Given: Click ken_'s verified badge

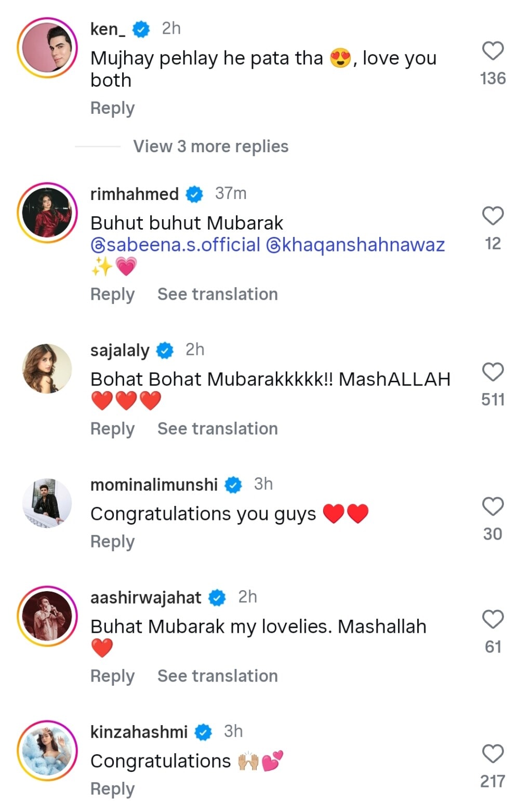Looking at the screenshot, I should tap(140, 29).
